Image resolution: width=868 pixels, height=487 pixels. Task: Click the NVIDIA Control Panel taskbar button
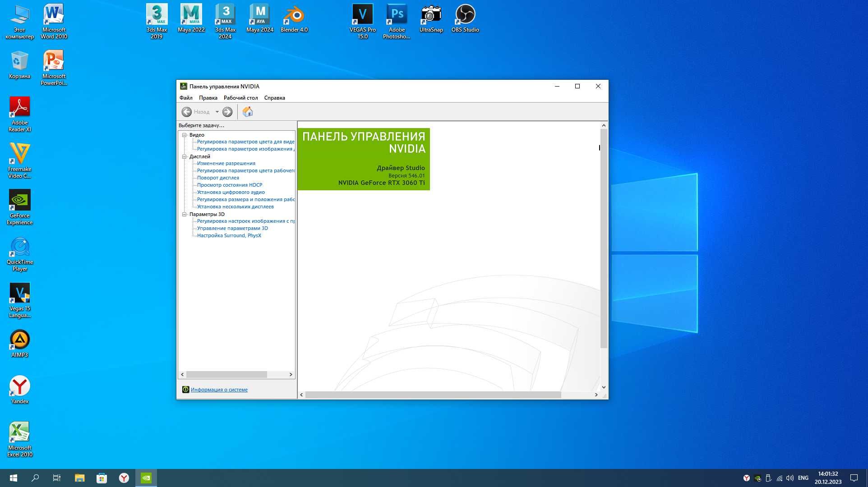coord(146,478)
